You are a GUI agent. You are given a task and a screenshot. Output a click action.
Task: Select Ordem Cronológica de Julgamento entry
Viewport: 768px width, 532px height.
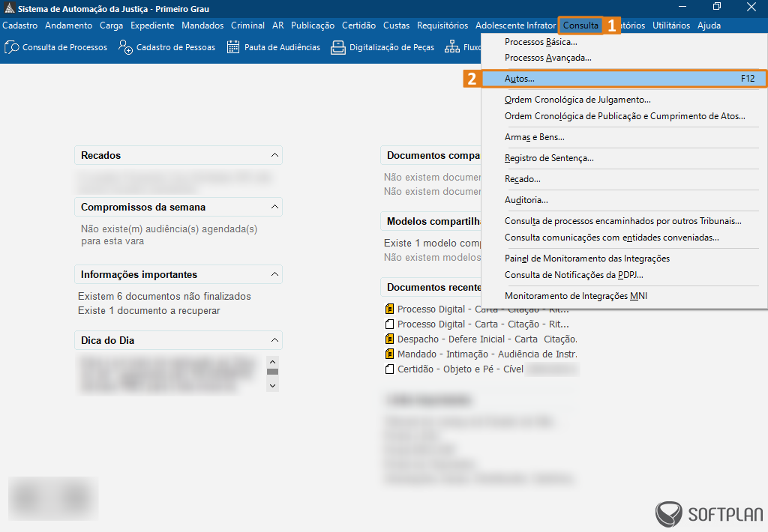point(624,100)
